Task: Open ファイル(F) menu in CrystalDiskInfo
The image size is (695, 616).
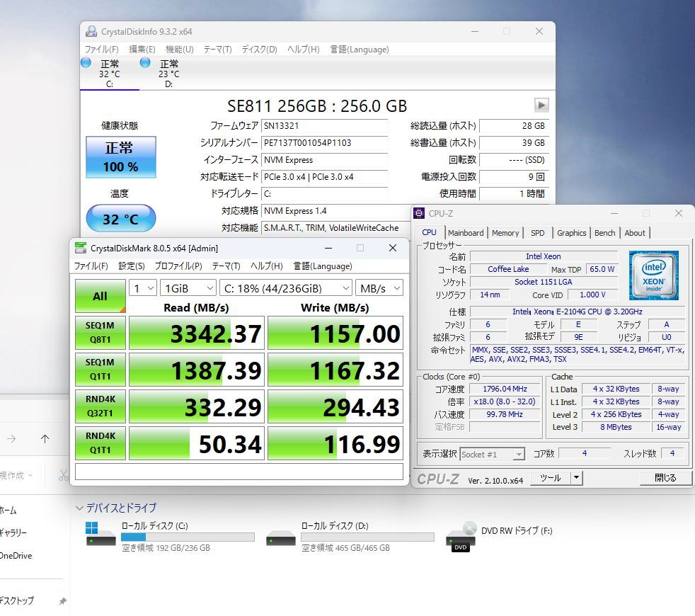Action: click(x=101, y=50)
